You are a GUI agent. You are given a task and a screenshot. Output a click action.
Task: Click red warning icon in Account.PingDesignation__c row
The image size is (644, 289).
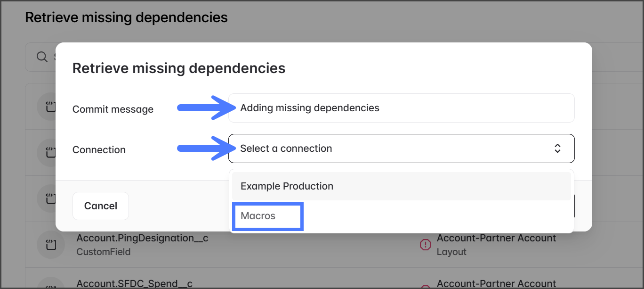click(425, 245)
